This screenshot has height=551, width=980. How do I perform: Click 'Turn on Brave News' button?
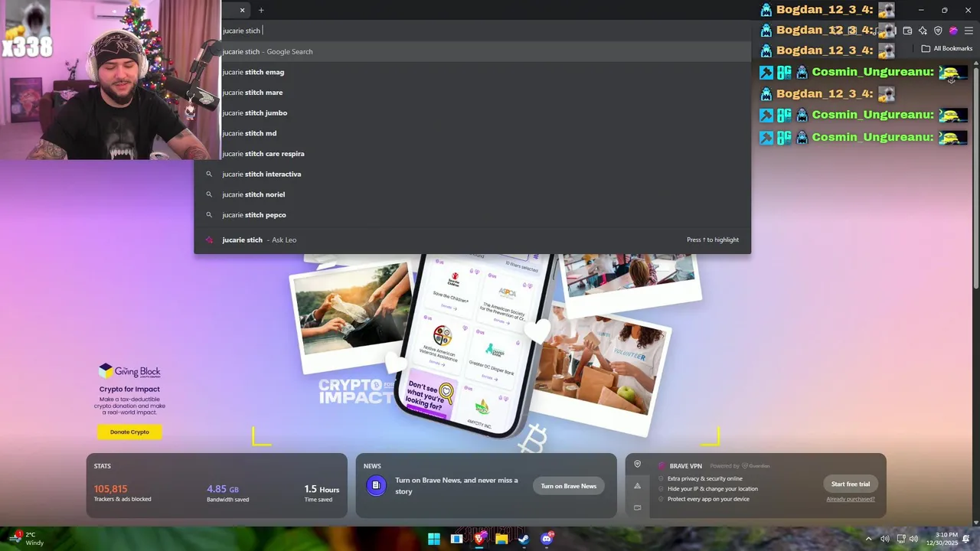pyautogui.click(x=568, y=486)
